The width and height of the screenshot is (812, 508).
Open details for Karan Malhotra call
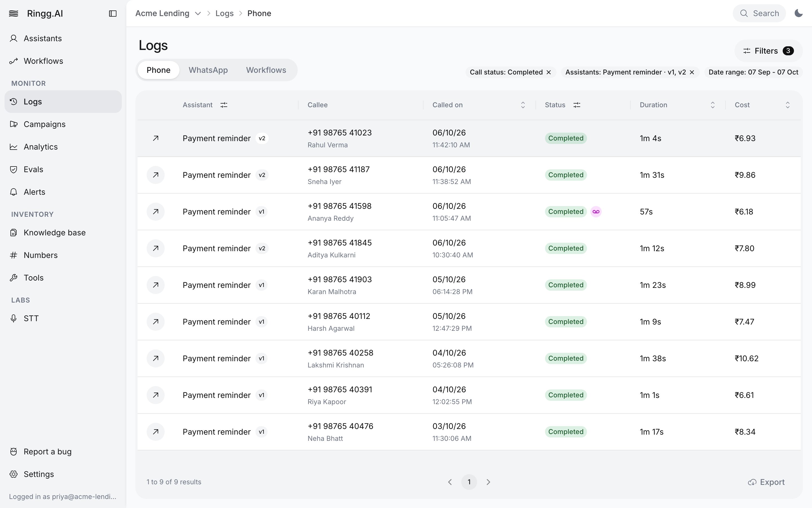pyautogui.click(x=156, y=285)
